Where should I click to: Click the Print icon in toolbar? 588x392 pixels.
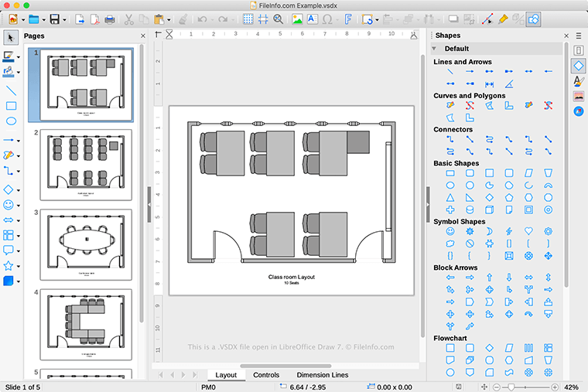point(110,19)
